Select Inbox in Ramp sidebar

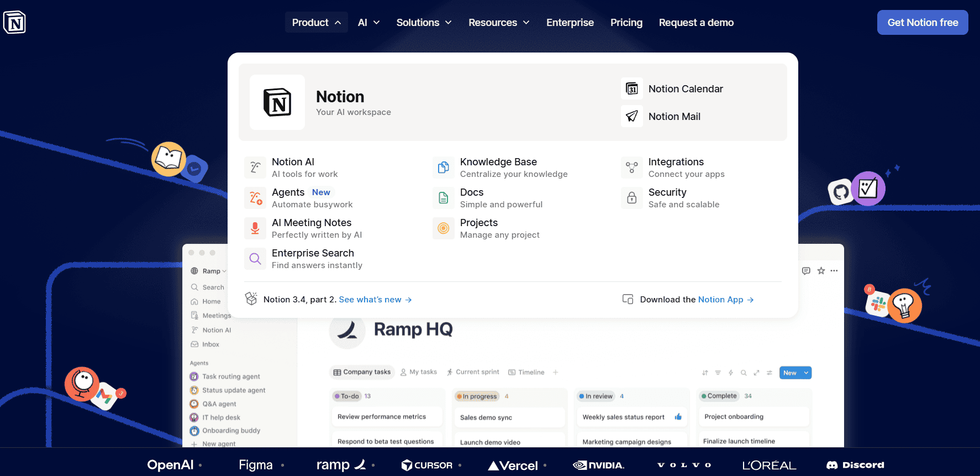(205, 344)
